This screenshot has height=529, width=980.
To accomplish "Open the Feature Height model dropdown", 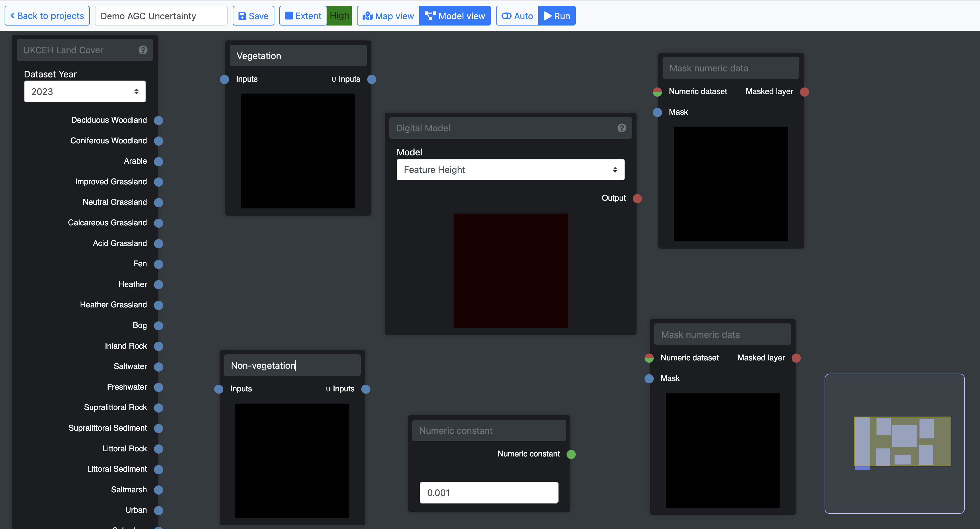I will click(510, 170).
